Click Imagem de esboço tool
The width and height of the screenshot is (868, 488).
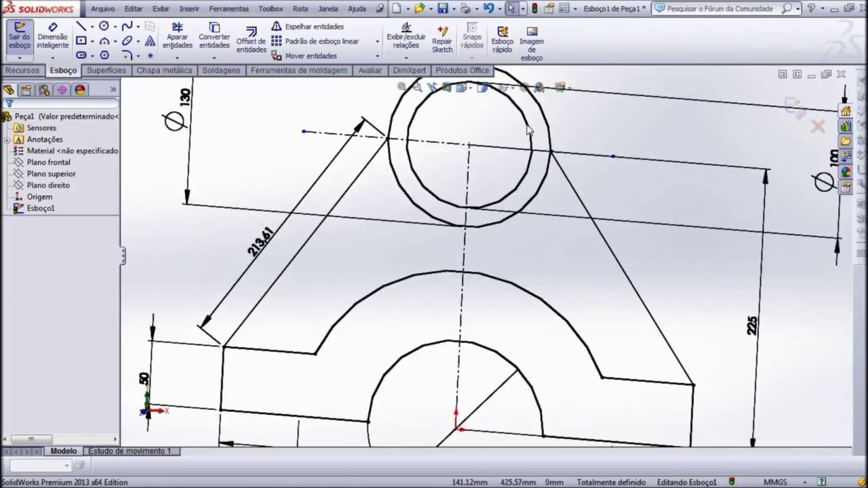click(532, 43)
